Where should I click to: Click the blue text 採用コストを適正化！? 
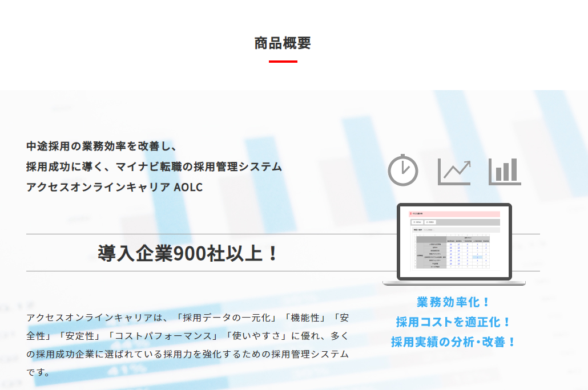tap(454, 322)
